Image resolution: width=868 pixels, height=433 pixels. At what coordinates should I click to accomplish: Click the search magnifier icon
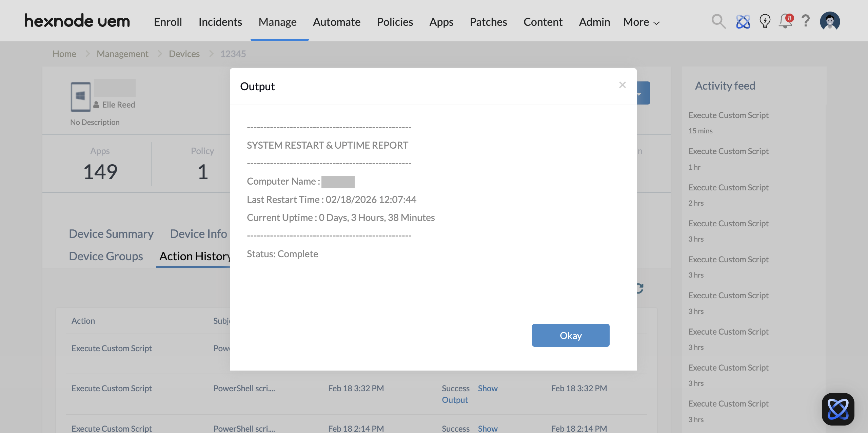pyautogui.click(x=718, y=22)
